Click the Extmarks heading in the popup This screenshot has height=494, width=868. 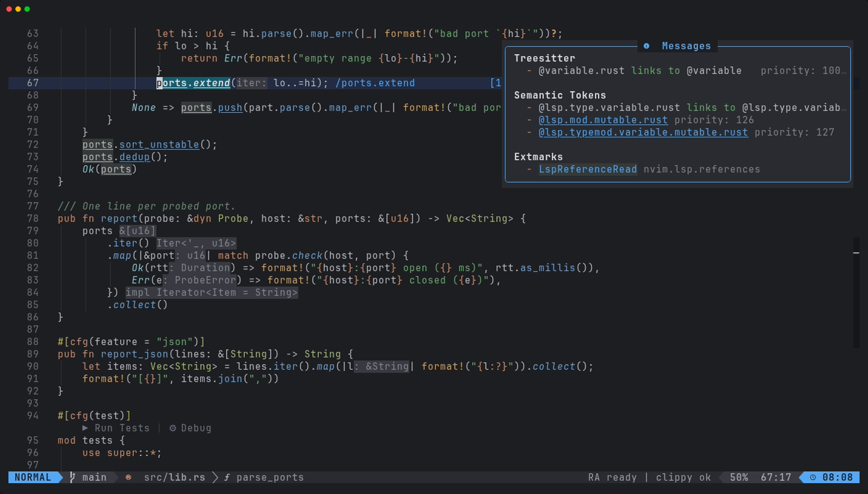tap(538, 157)
